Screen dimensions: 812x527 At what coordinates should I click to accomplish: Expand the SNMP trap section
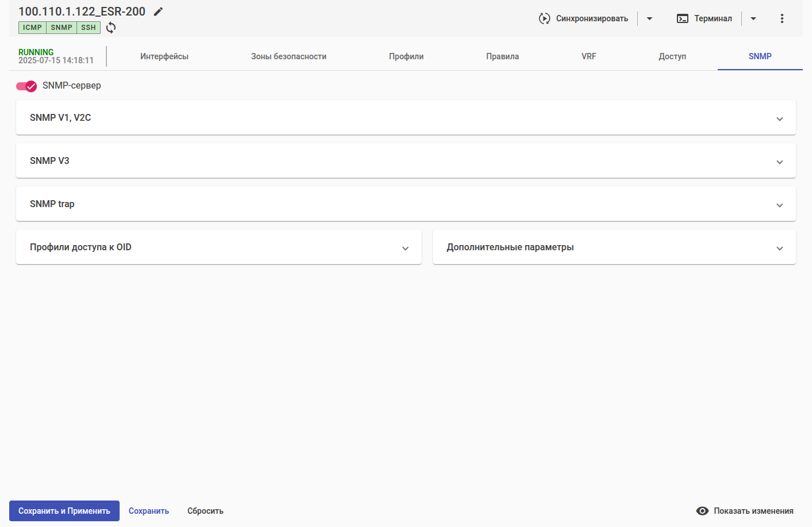pos(779,205)
